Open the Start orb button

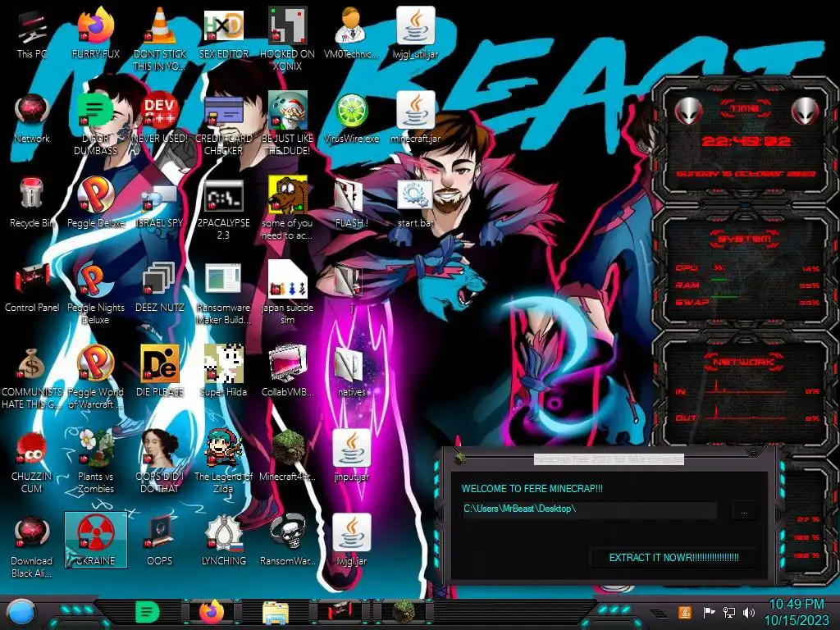21,614
